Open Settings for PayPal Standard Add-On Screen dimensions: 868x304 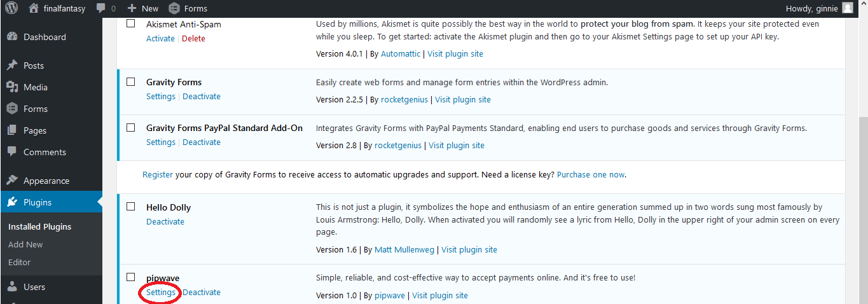pyautogui.click(x=161, y=142)
